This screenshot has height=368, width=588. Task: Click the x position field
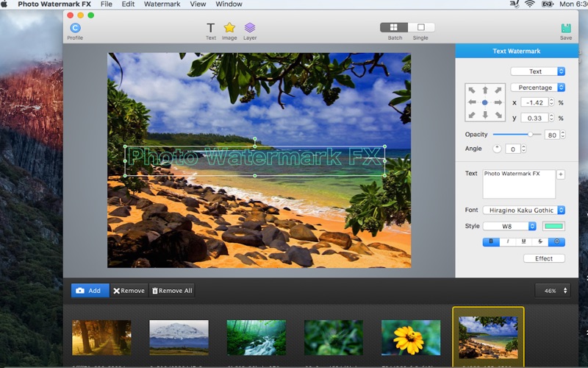[x=535, y=102]
